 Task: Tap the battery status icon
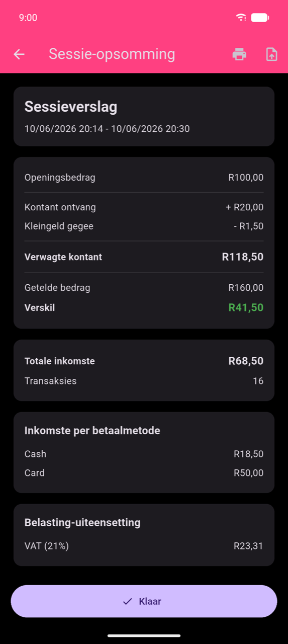pyautogui.click(x=260, y=18)
